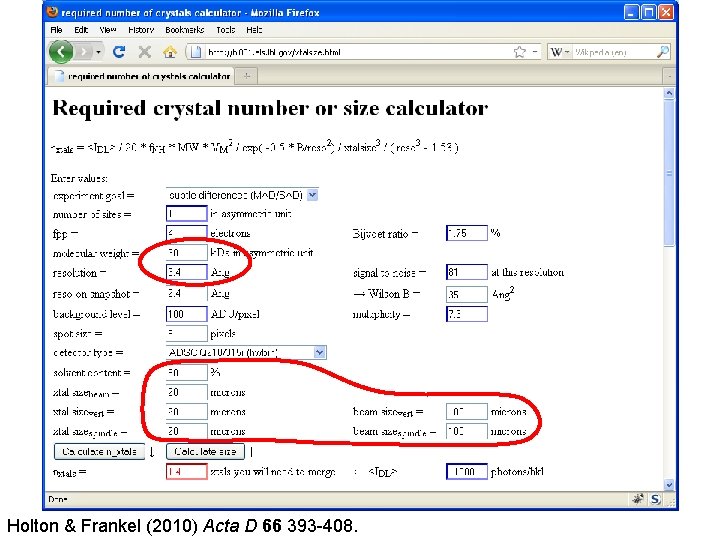The width and height of the screenshot is (720, 540).
Task: Click the Wilson B input field
Action: 467,294
